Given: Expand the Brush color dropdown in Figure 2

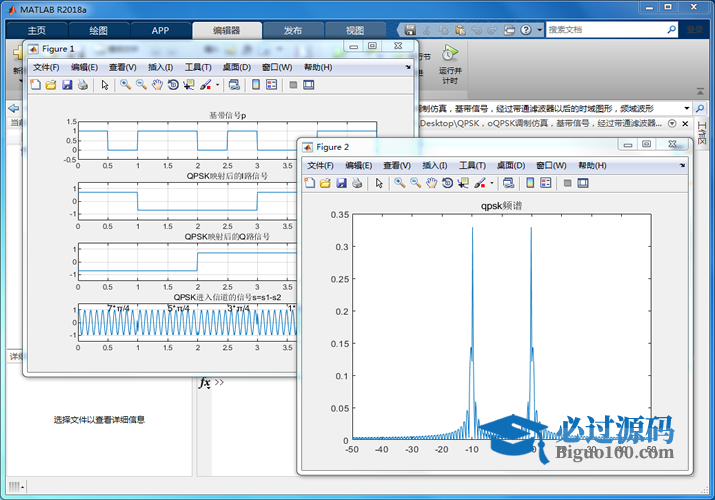Looking at the screenshot, I should [x=492, y=183].
